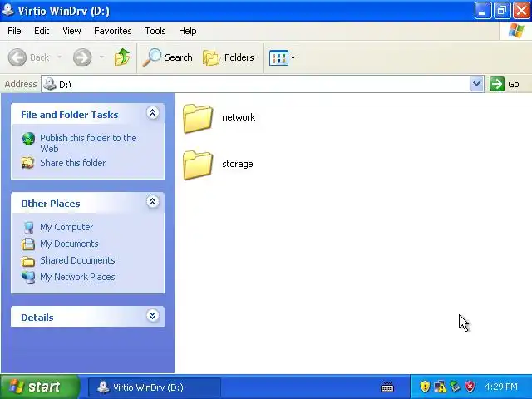The height and width of the screenshot is (399, 532).
Task: Click the red security alert shield tray icon
Action: pyautogui.click(x=470, y=387)
